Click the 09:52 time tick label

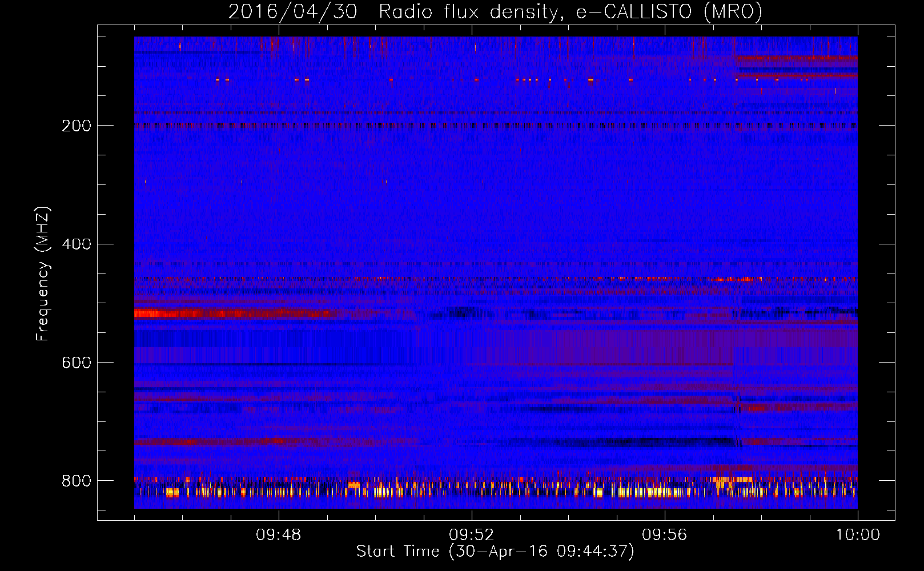pos(471,535)
